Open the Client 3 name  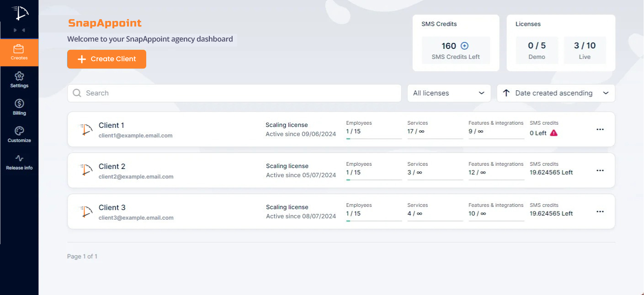pos(112,208)
